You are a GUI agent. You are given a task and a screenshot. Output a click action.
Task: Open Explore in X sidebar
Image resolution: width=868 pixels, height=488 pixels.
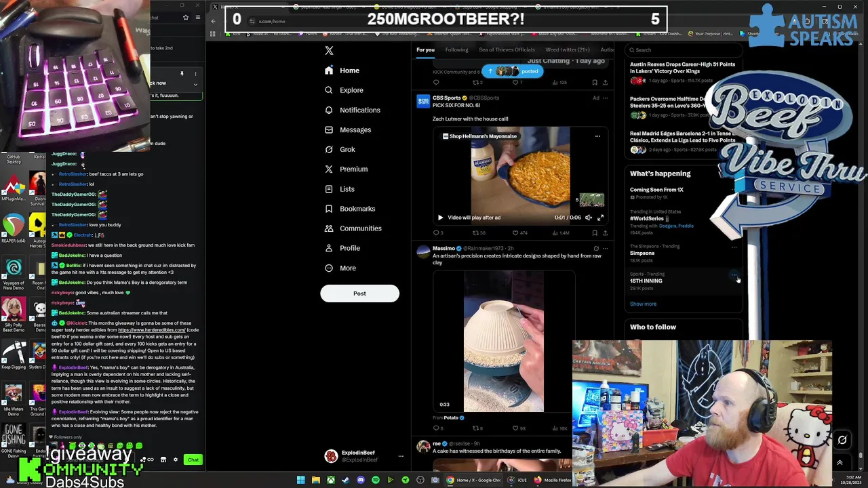pyautogui.click(x=344, y=90)
